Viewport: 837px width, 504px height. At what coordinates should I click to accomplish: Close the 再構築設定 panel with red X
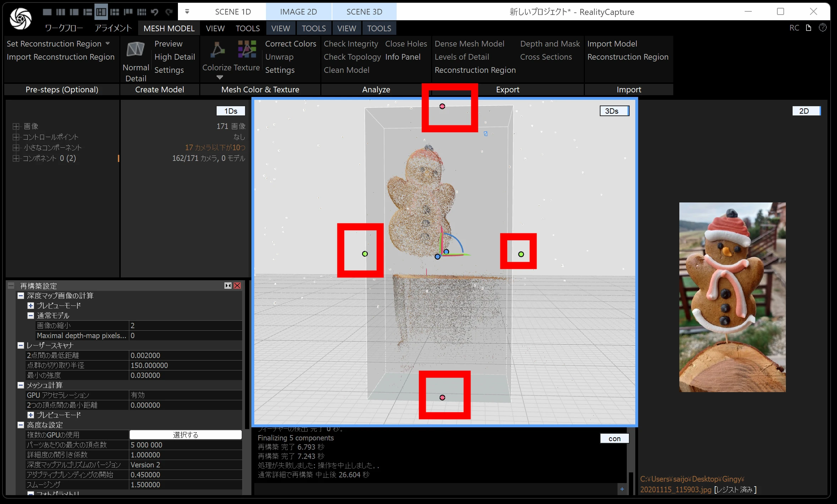tap(237, 286)
